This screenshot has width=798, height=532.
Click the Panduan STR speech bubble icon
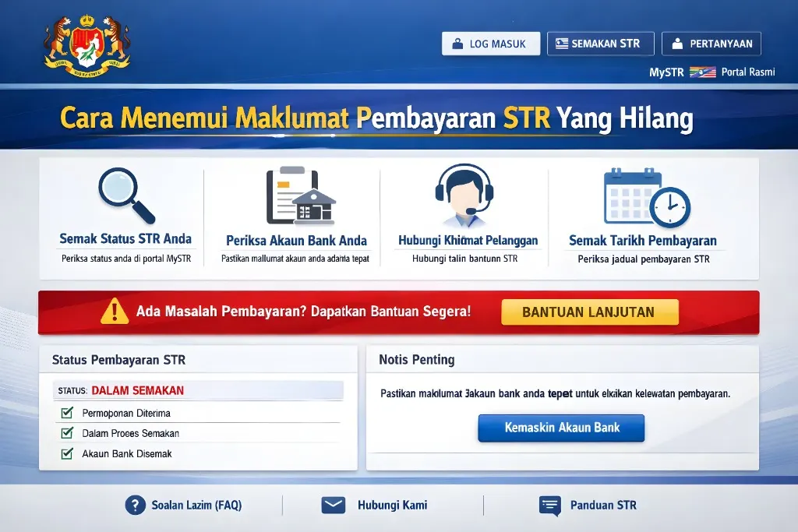point(549,505)
